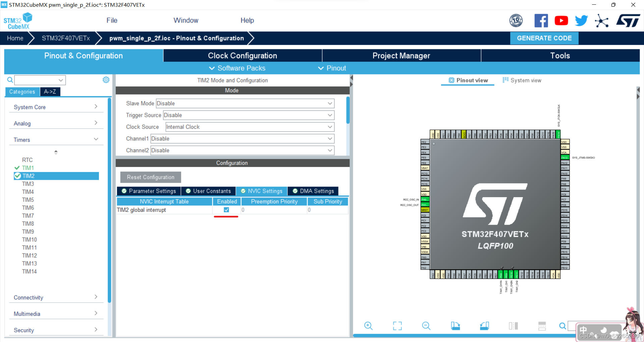Click the ST logo in the header
Viewport: 644px width, 342px height.
628,21
